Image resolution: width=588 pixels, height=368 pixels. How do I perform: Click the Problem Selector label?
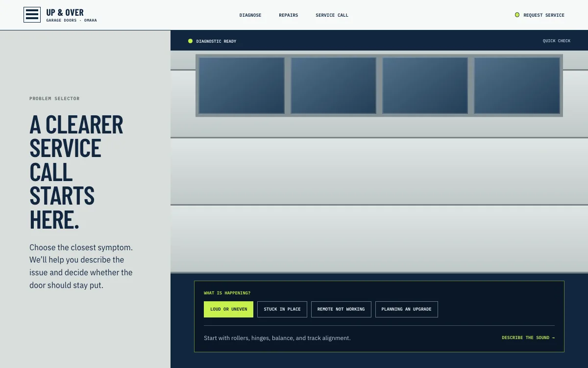54,99
